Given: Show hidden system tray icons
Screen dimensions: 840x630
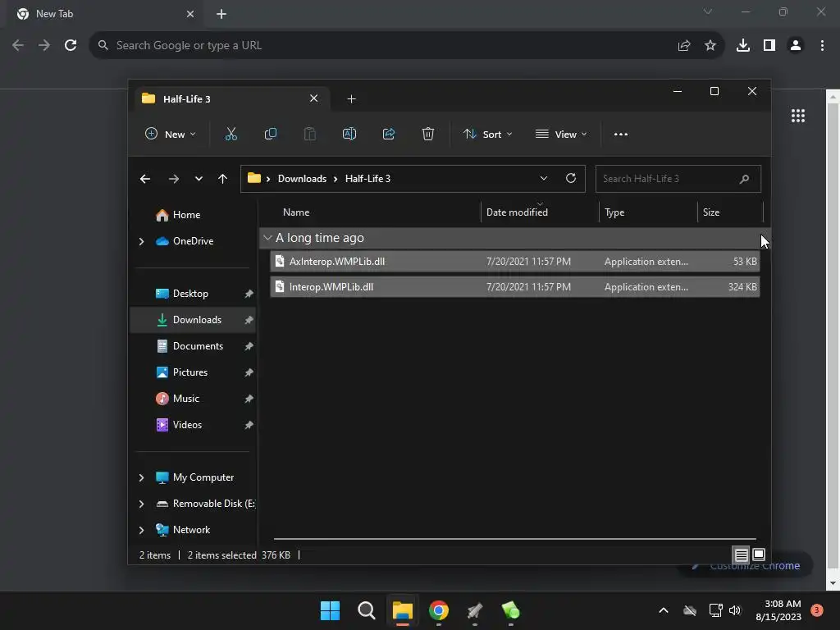Looking at the screenshot, I should [x=663, y=610].
